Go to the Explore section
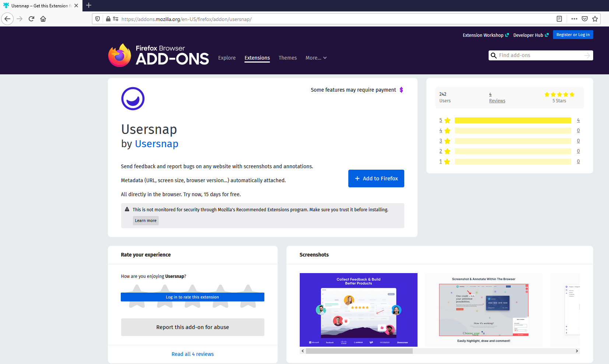This screenshot has width=609, height=364. tap(227, 58)
